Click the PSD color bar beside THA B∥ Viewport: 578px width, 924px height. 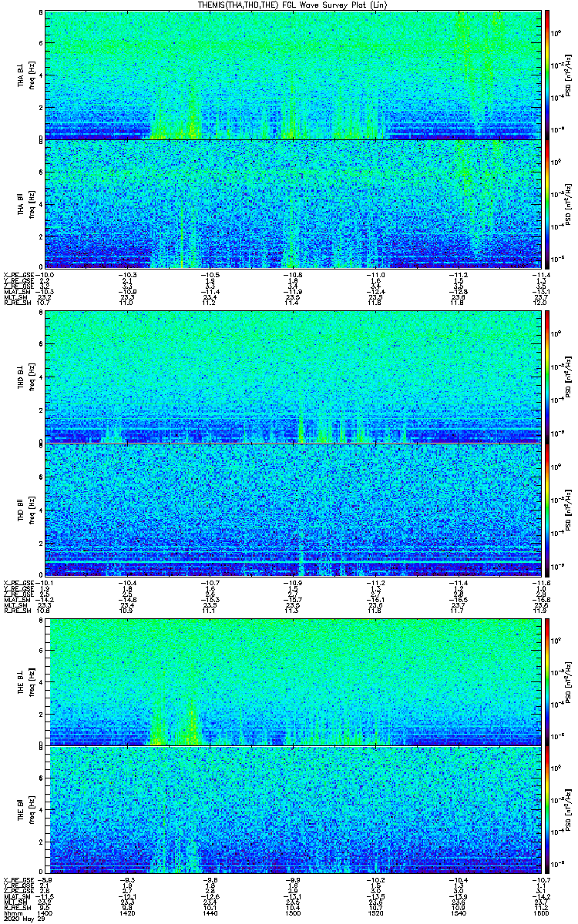coord(548,203)
